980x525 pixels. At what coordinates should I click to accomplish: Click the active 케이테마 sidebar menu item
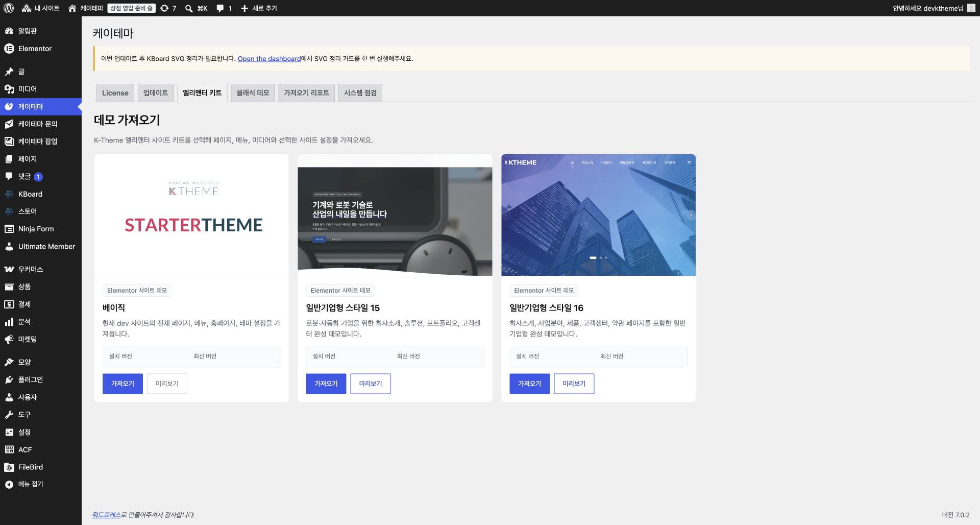coord(41,107)
